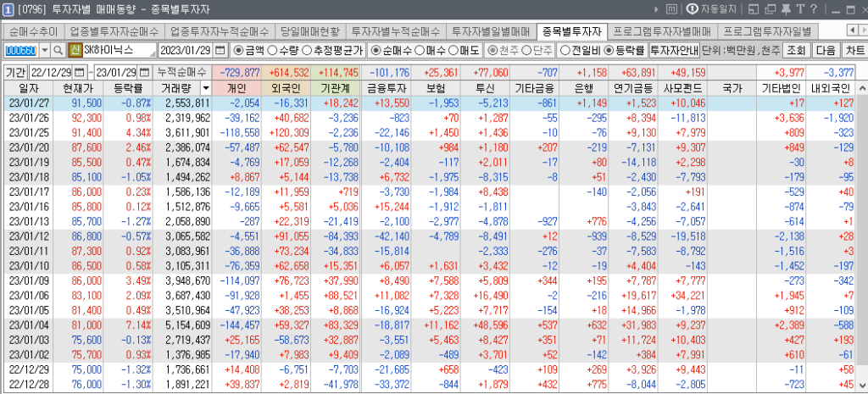Click the stock code input field

(x=21, y=51)
